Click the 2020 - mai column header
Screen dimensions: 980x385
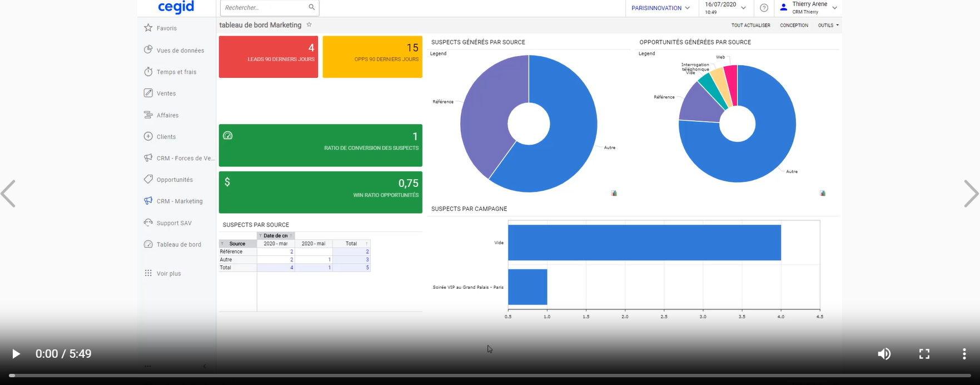pos(314,244)
